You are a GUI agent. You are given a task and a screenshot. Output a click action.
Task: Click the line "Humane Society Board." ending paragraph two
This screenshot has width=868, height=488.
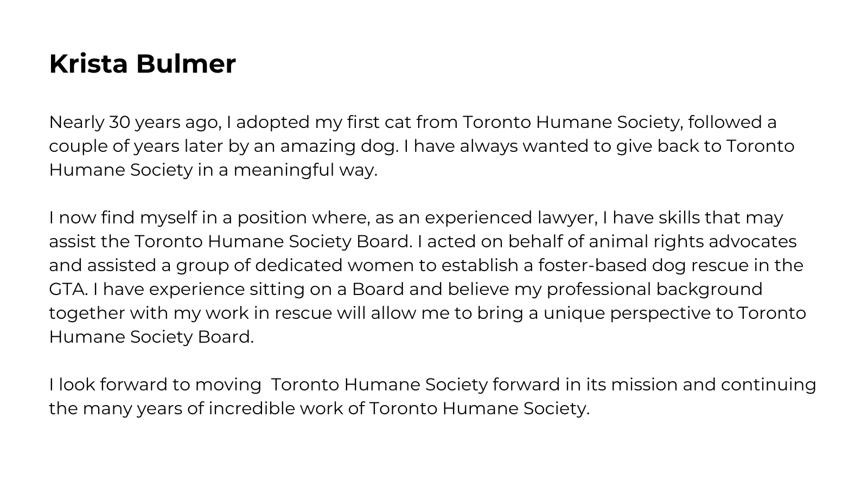coord(151,337)
